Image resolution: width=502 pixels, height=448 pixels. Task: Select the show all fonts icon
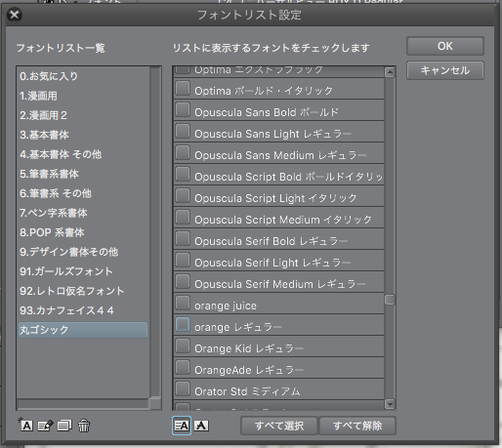[x=182, y=426]
